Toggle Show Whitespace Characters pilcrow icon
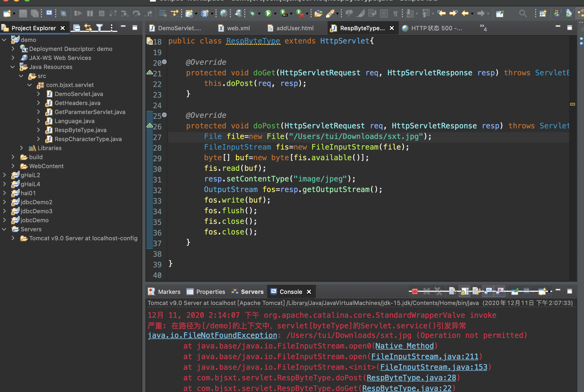Screen dimensions: 584x392 coord(395,13)
